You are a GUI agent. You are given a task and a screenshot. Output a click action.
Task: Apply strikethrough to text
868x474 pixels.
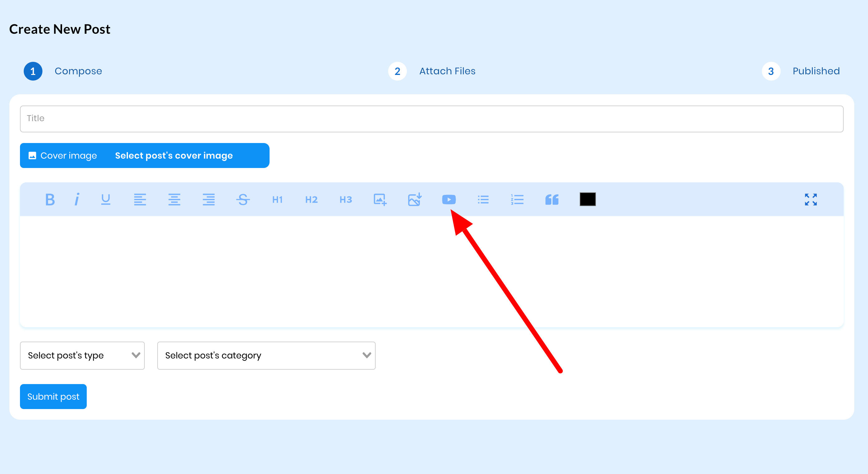pos(243,200)
